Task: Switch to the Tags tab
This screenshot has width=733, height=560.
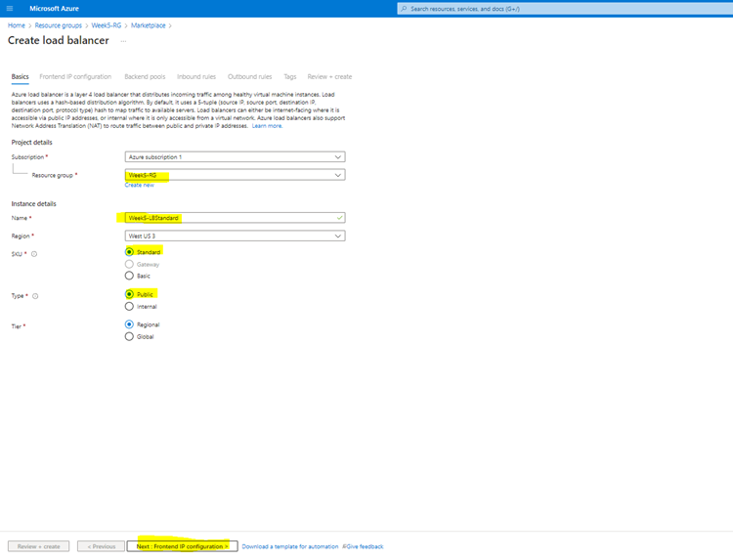Action: (x=290, y=76)
